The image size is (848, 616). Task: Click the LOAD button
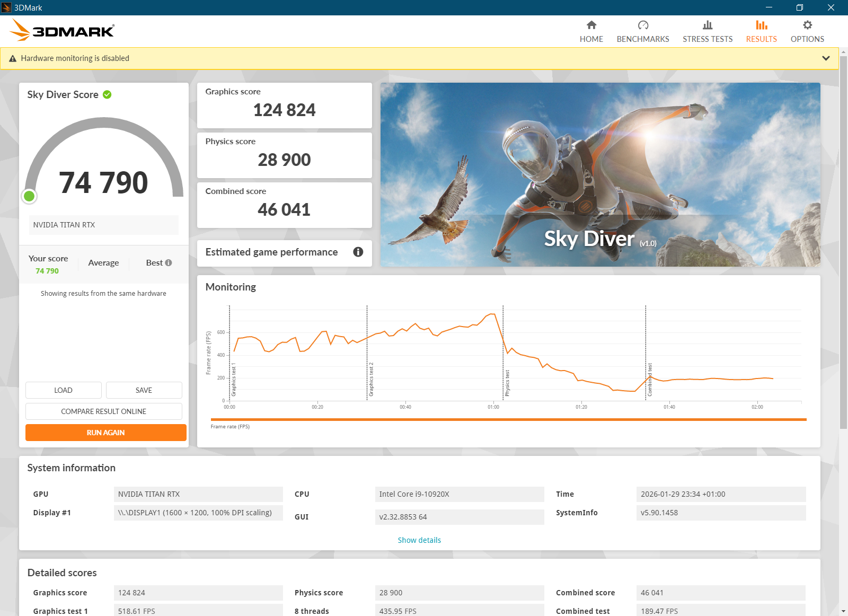(x=63, y=390)
